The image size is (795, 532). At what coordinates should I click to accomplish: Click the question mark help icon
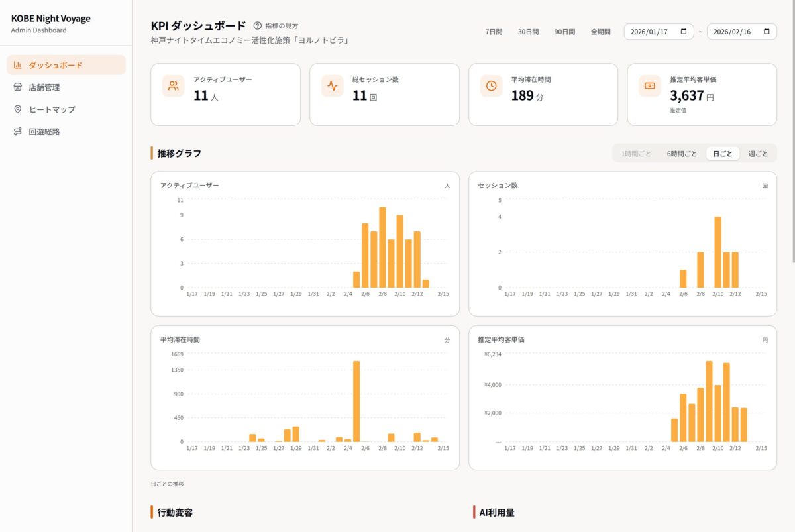(x=258, y=26)
